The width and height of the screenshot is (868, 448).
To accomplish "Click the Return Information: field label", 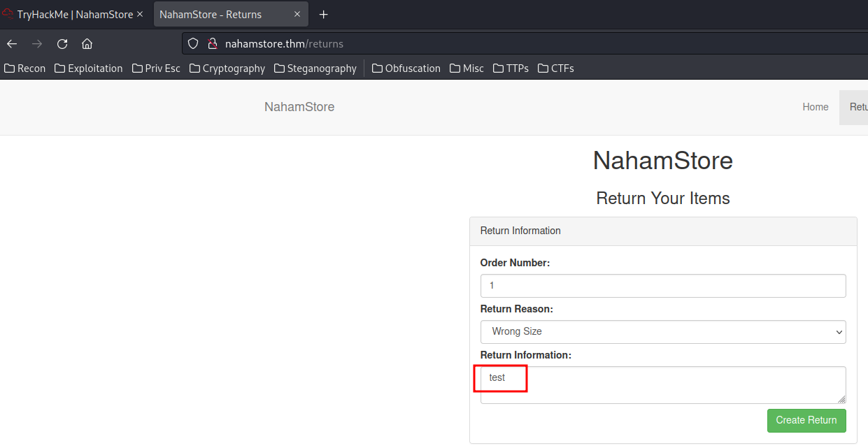I will point(526,355).
